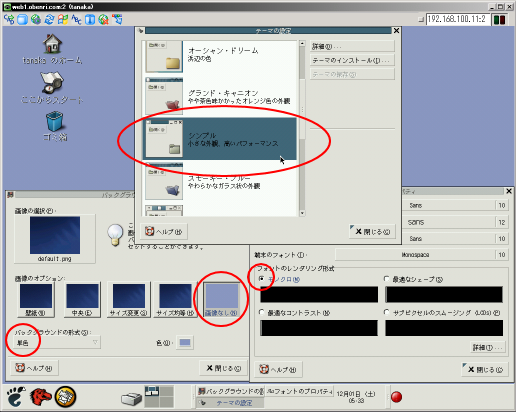Click the light bulb icon in background dialog
The height and width of the screenshot is (412, 516).
pos(115,235)
